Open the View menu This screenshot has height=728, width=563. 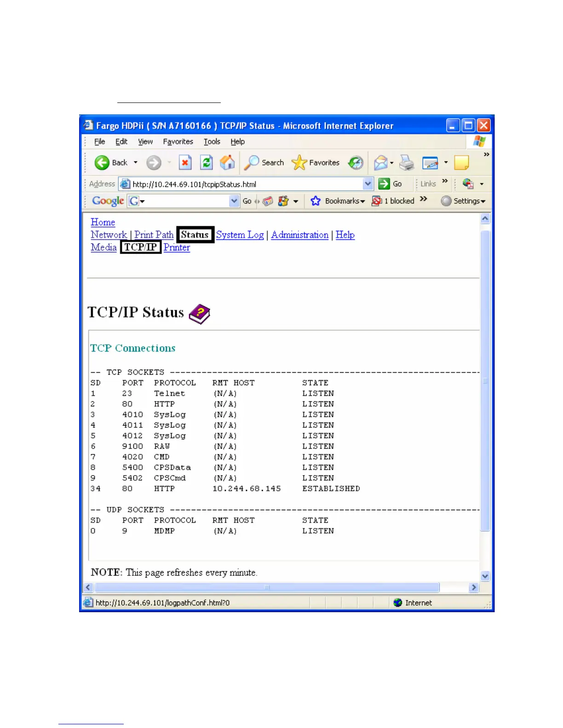145,142
